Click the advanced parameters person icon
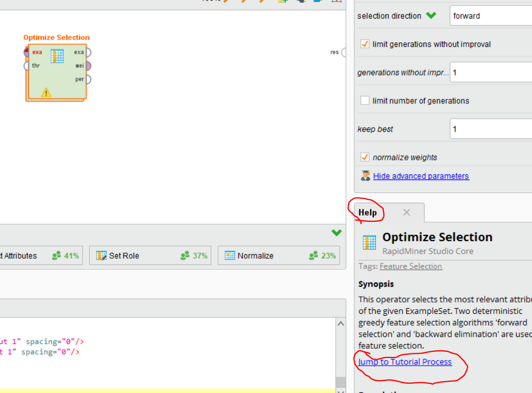532x393 pixels. pyautogui.click(x=365, y=176)
